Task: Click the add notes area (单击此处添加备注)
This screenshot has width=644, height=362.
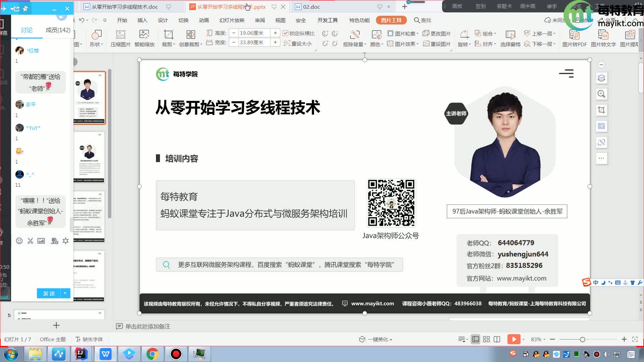Action: click(x=148, y=326)
